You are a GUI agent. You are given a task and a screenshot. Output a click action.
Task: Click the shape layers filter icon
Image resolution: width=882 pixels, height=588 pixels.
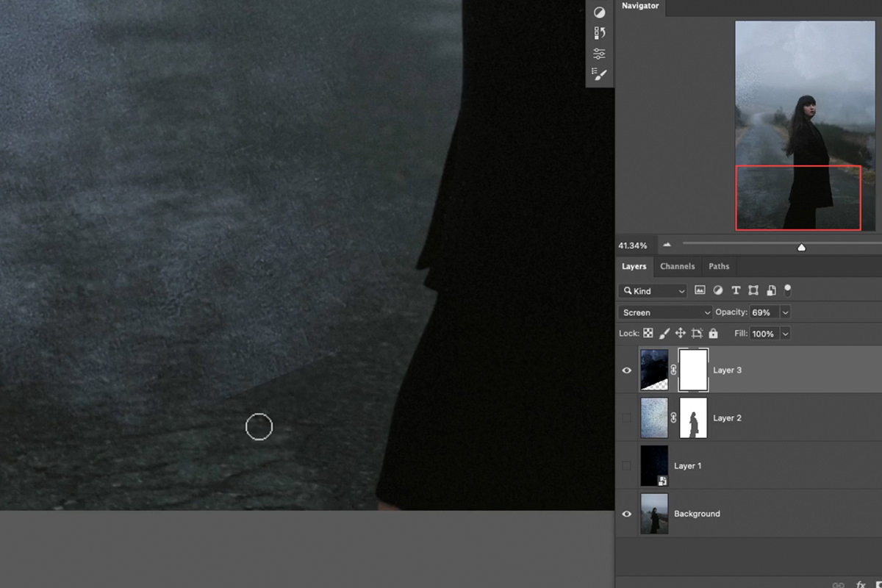point(753,290)
